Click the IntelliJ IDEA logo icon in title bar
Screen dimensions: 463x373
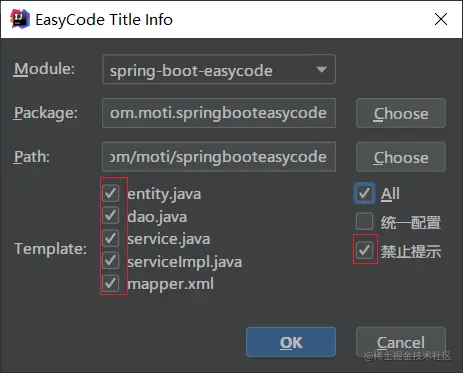point(20,19)
